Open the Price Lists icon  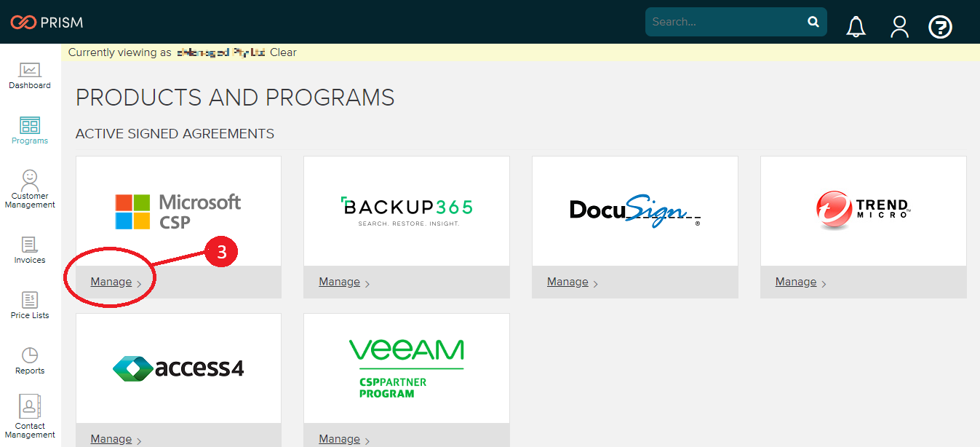(30, 300)
